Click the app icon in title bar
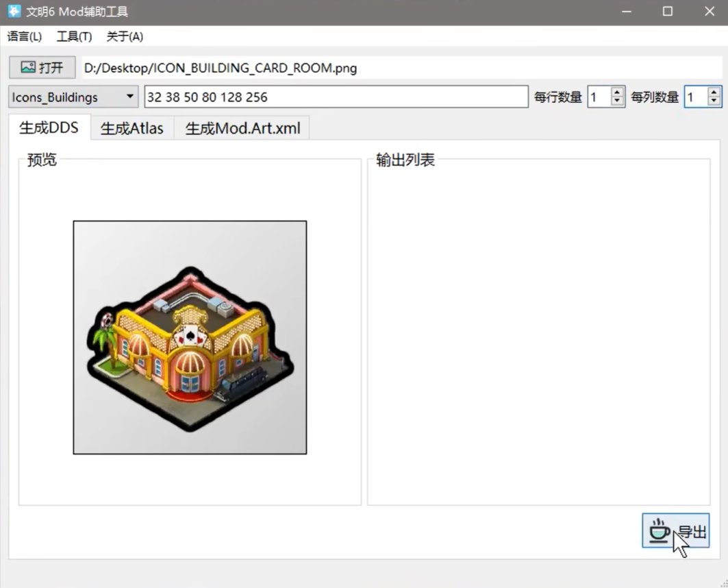This screenshot has width=728, height=588. 14,12
